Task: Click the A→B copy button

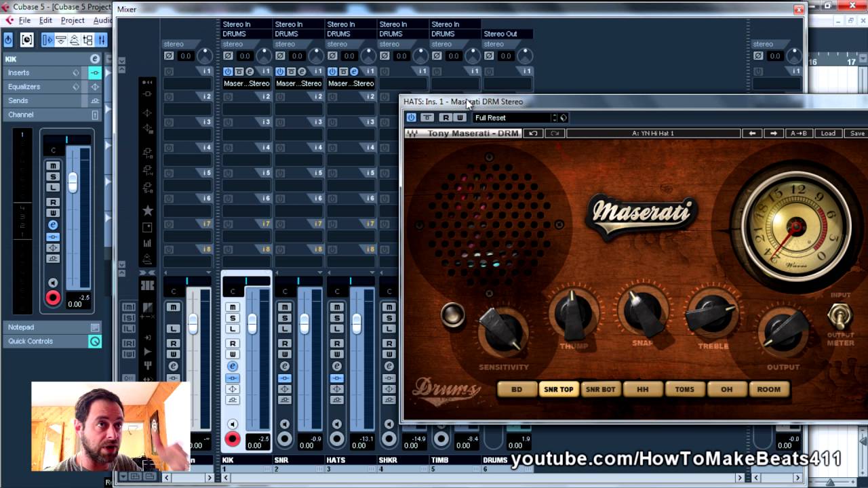Action: 800,134
